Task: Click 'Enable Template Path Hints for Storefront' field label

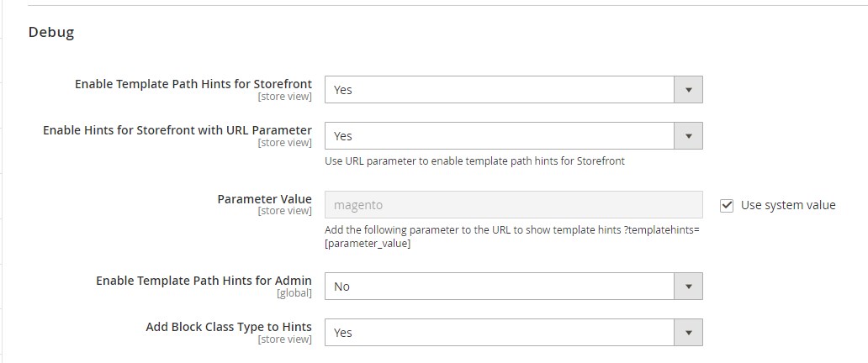Action: 193,84
